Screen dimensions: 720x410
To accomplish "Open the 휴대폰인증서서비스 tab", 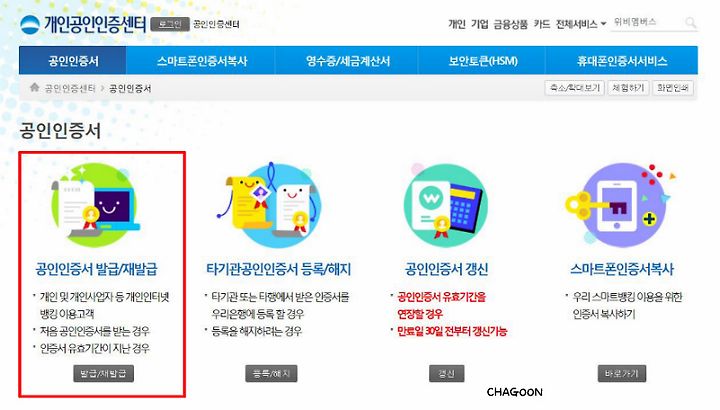I will click(622, 61).
